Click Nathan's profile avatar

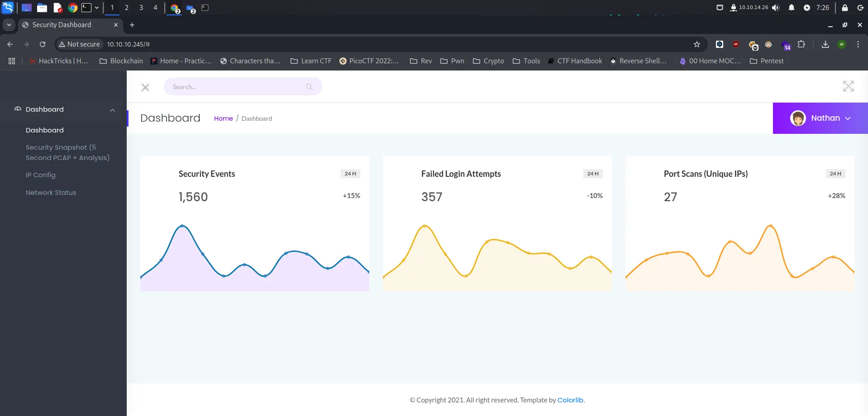click(797, 118)
